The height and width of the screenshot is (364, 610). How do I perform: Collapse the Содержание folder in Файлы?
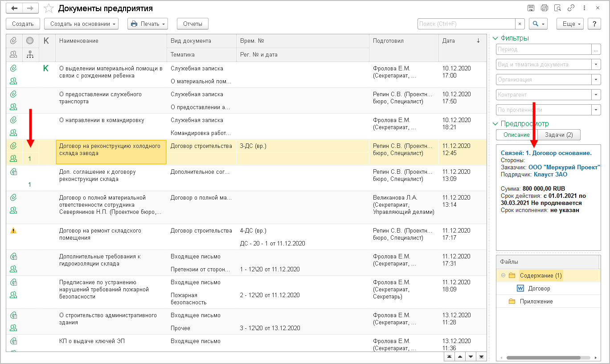[x=503, y=275]
